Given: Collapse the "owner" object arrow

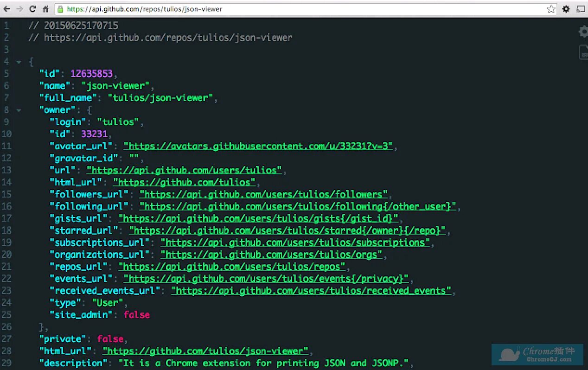Looking at the screenshot, I should [x=19, y=110].
